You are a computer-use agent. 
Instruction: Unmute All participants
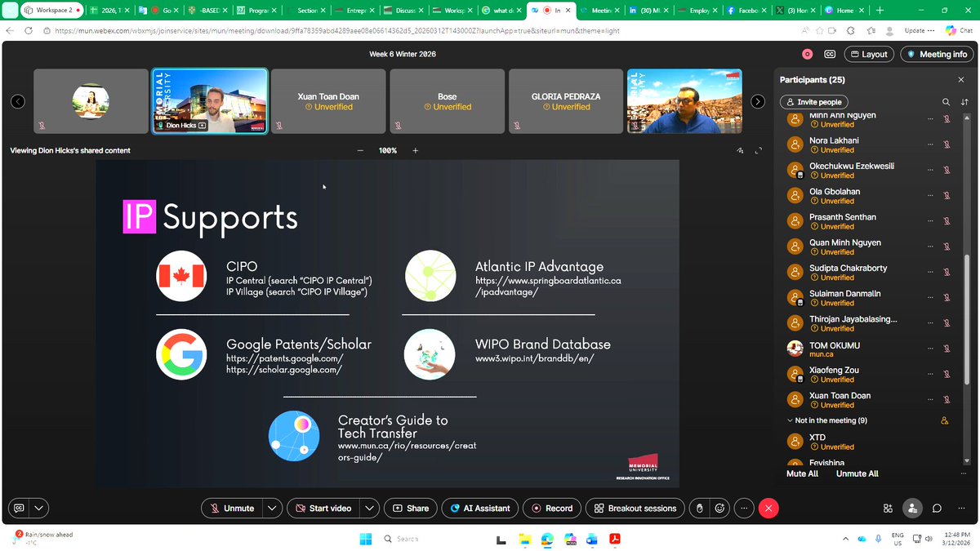(857, 473)
